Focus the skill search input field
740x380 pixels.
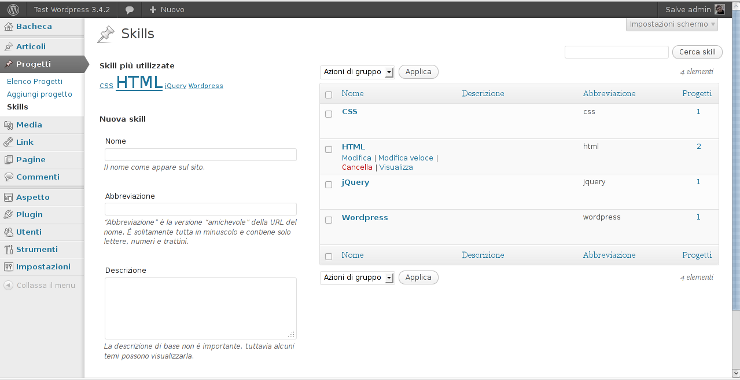pos(616,52)
